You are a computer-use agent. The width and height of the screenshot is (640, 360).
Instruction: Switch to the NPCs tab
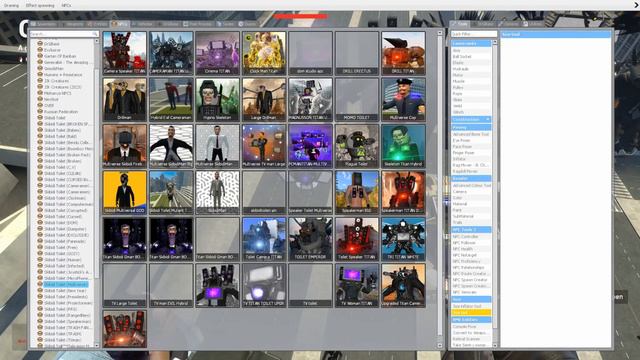(120, 24)
